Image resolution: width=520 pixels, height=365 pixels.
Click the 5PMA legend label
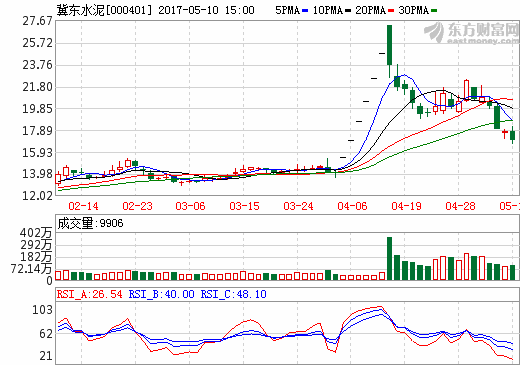[287, 10]
